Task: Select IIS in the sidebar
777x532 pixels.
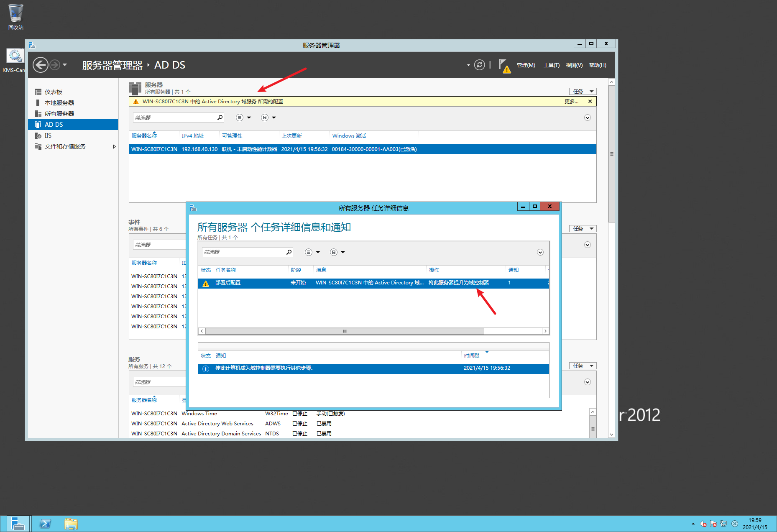Action: 73,136
